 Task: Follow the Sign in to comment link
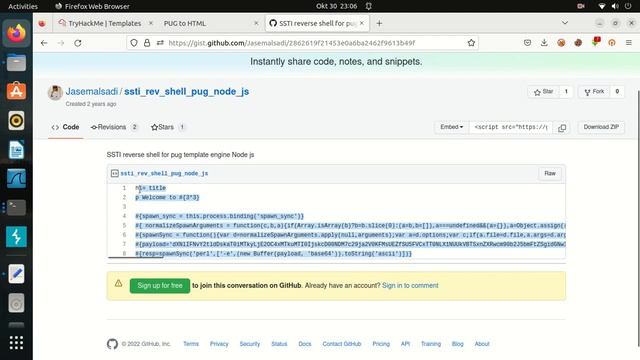click(x=410, y=286)
